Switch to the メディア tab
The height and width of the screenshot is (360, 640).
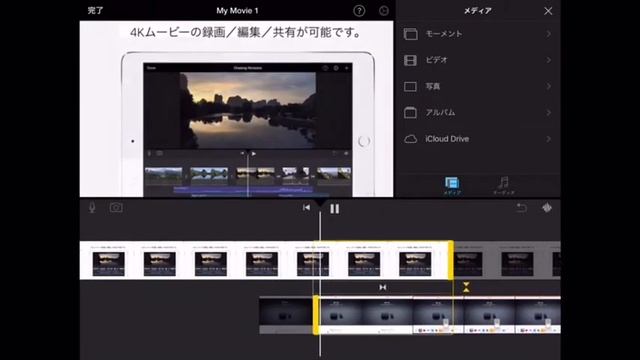click(452, 186)
